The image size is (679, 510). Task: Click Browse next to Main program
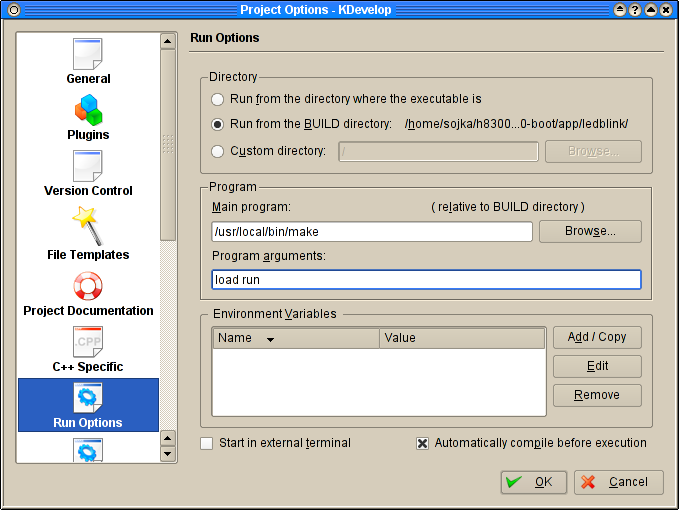[590, 231]
